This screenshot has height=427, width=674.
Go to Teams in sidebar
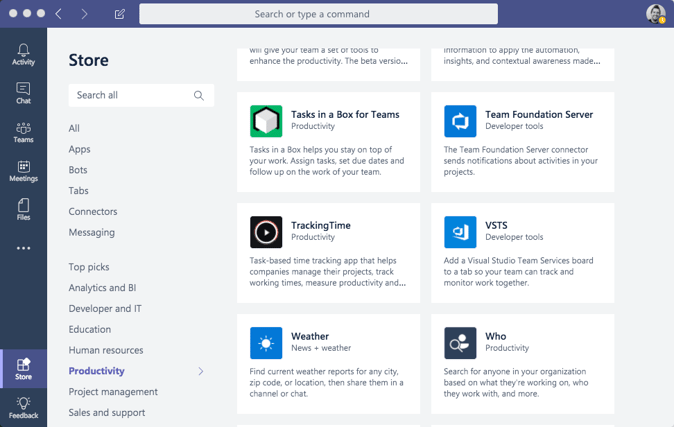point(23,132)
